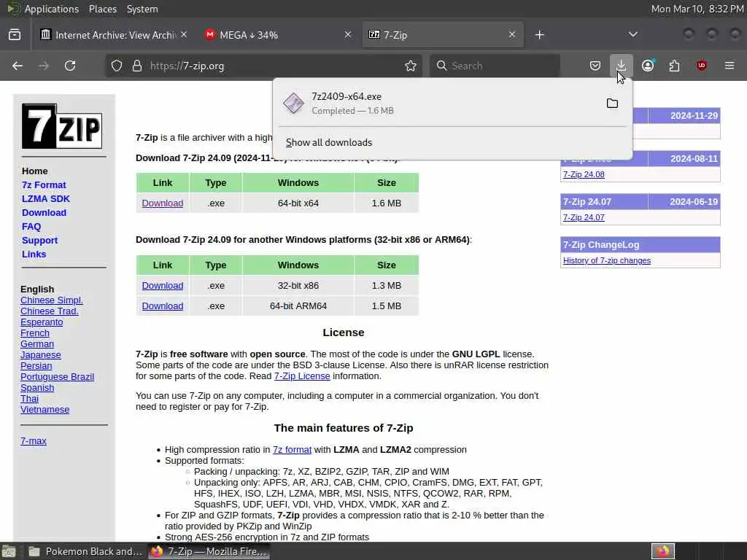Switch language to German

37,344
